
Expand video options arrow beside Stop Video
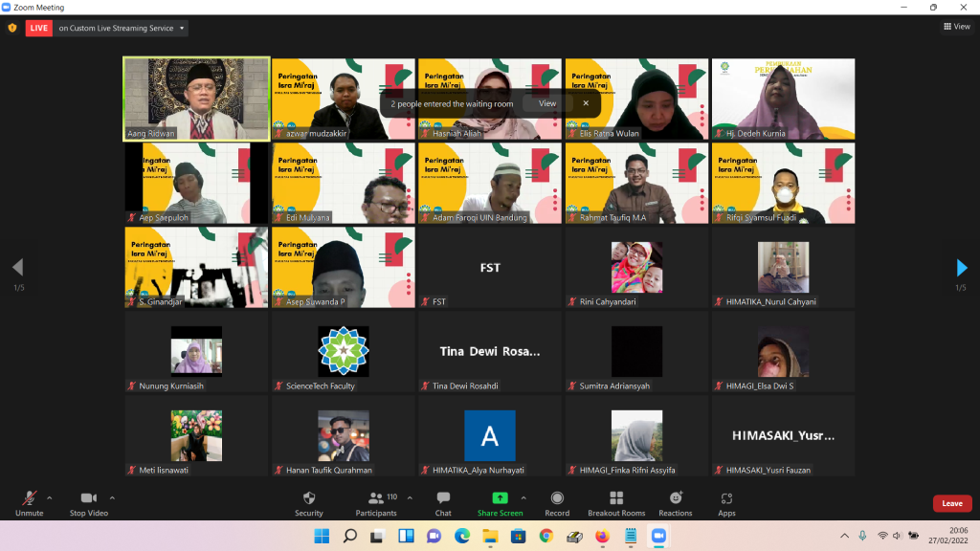(x=112, y=497)
